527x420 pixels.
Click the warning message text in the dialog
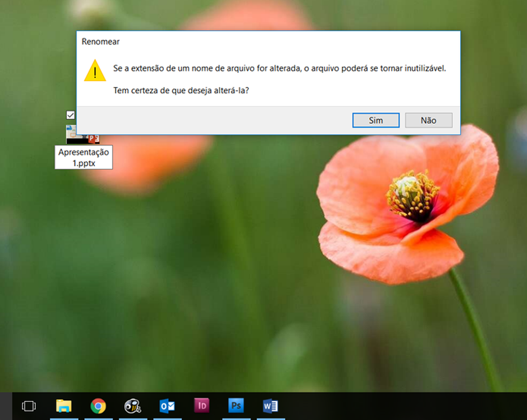coord(278,69)
